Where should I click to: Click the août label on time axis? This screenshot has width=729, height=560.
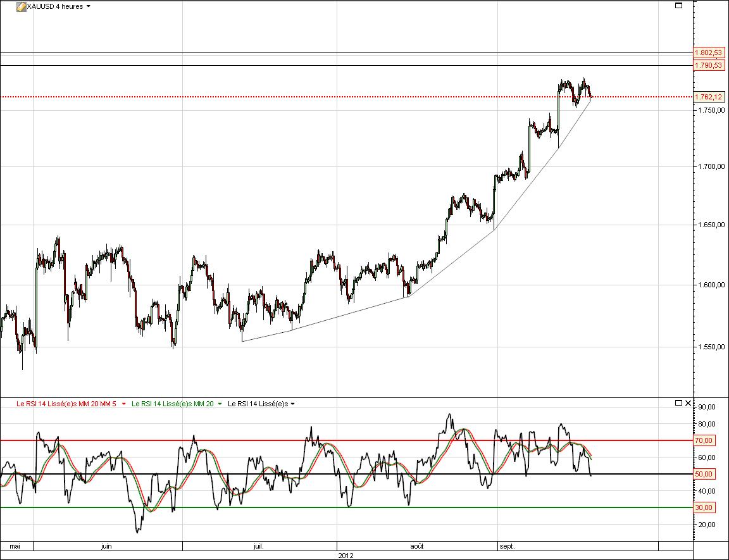417,545
